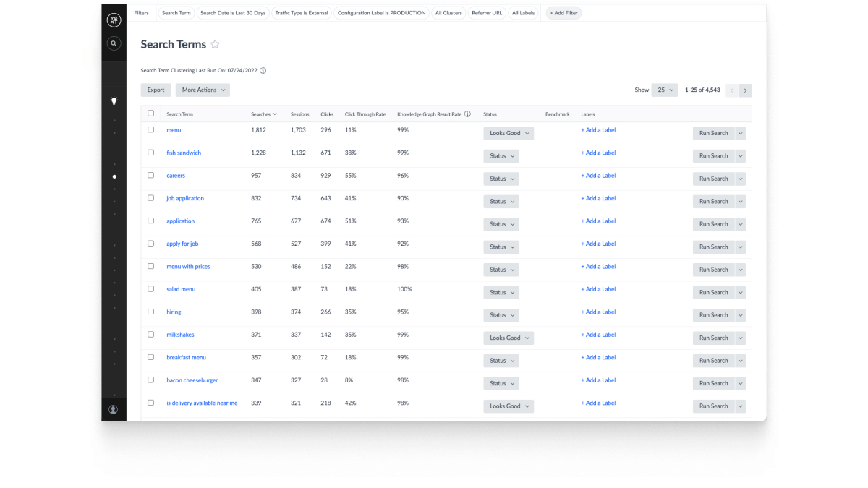Toggle the select-all checkbox in table header

[x=151, y=114]
